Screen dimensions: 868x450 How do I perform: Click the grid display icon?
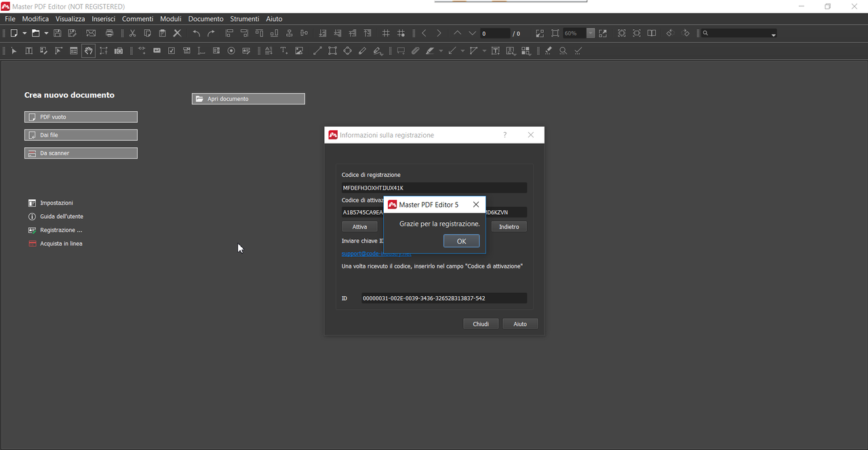[386, 33]
